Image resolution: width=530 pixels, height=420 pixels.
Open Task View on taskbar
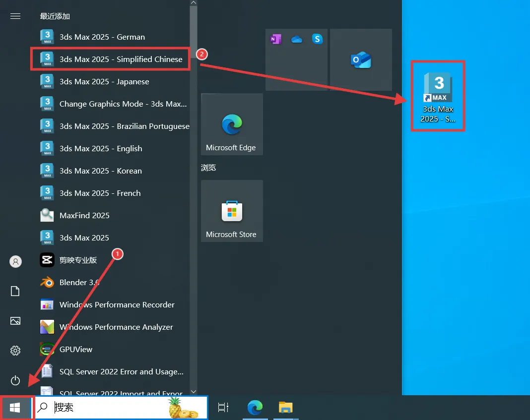pyautogui.click(x=223, y=408)
